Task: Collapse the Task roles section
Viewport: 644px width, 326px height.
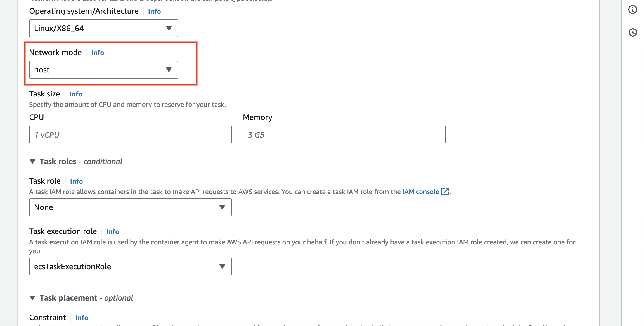Action: point(32,161)
